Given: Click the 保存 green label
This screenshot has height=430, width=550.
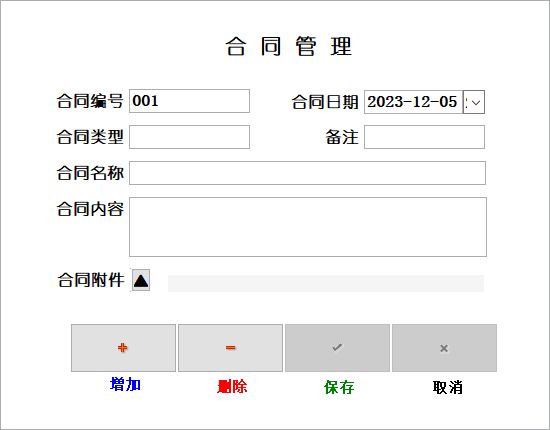Looking at the screenshot, I should pyautogui.click(x=339, y=387).
